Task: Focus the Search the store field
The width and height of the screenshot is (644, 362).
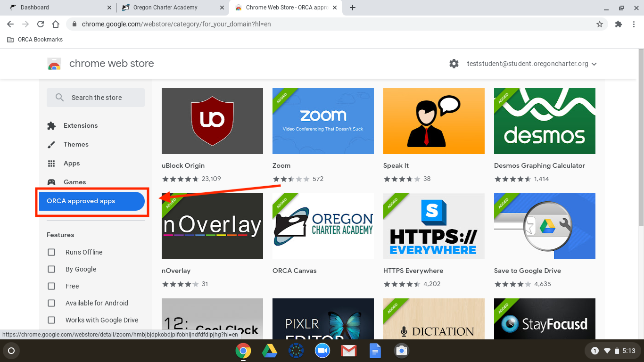Action: 96,98
